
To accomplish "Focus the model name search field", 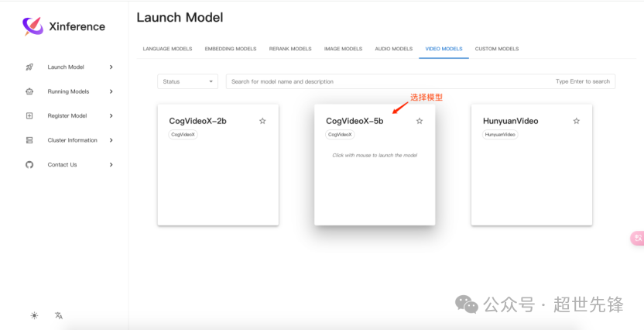I will point(420,81).
